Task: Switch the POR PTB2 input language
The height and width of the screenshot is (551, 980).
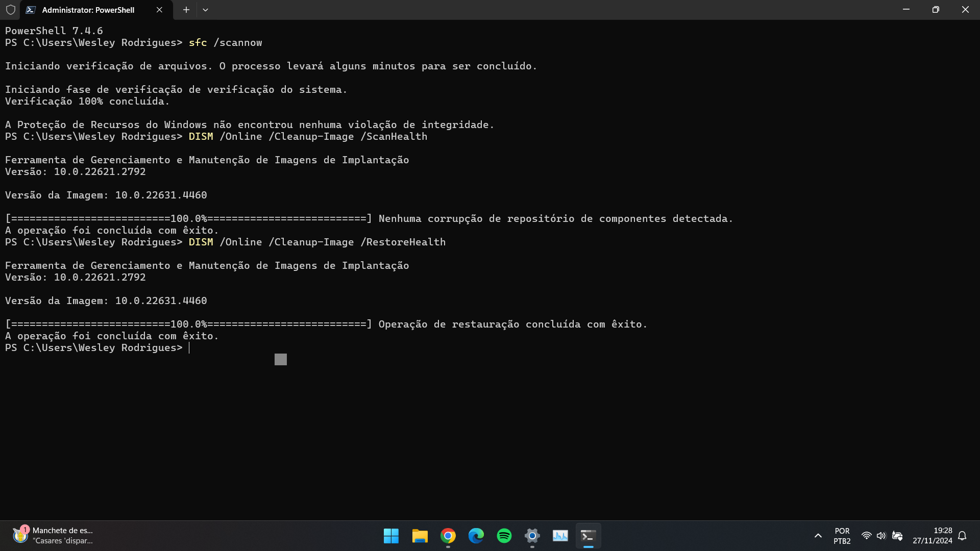Action: pos(842,536)
